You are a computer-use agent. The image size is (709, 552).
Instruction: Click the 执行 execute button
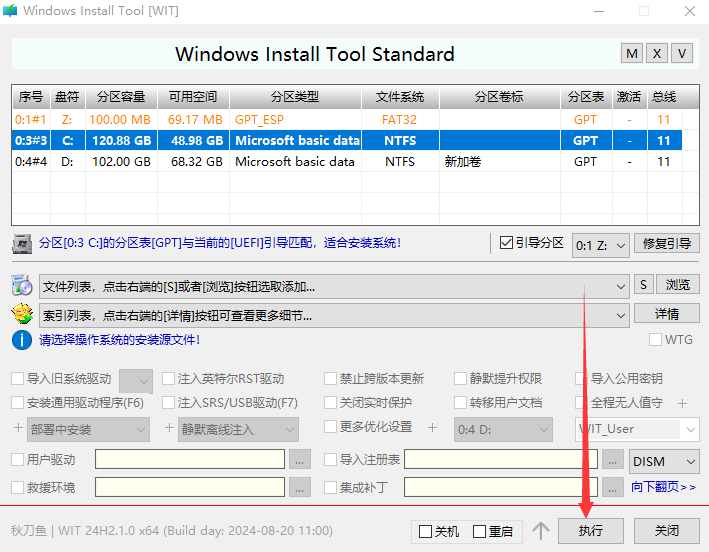[591, 530]
